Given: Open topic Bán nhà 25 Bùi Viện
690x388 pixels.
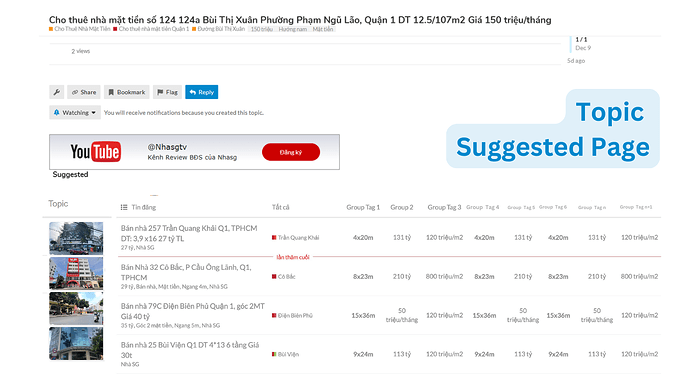Looking at the screenshot, I should click(190, 350).
